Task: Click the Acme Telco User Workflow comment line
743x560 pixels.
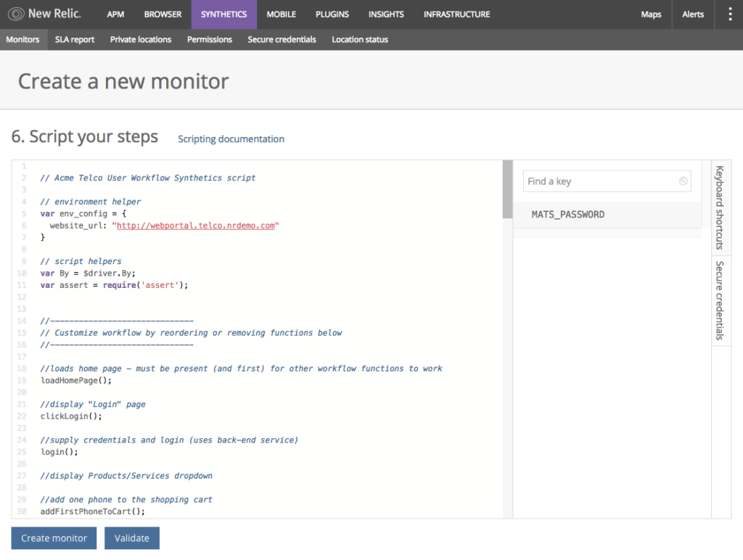Action: click(148, 178)
